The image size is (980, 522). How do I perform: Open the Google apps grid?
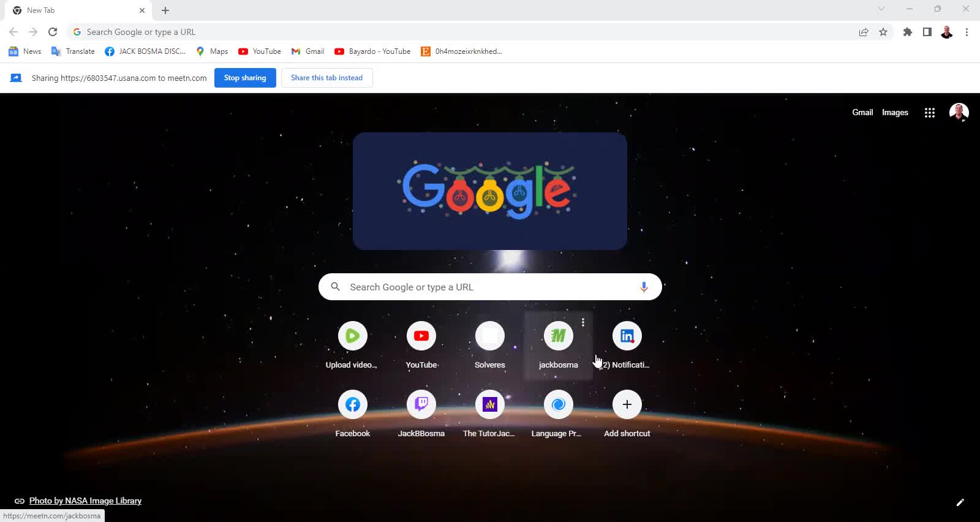(x=930, y=113)
